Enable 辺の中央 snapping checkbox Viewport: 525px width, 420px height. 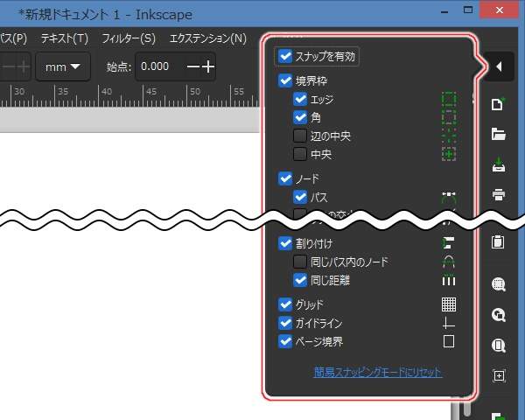click(x=299, y=136)
